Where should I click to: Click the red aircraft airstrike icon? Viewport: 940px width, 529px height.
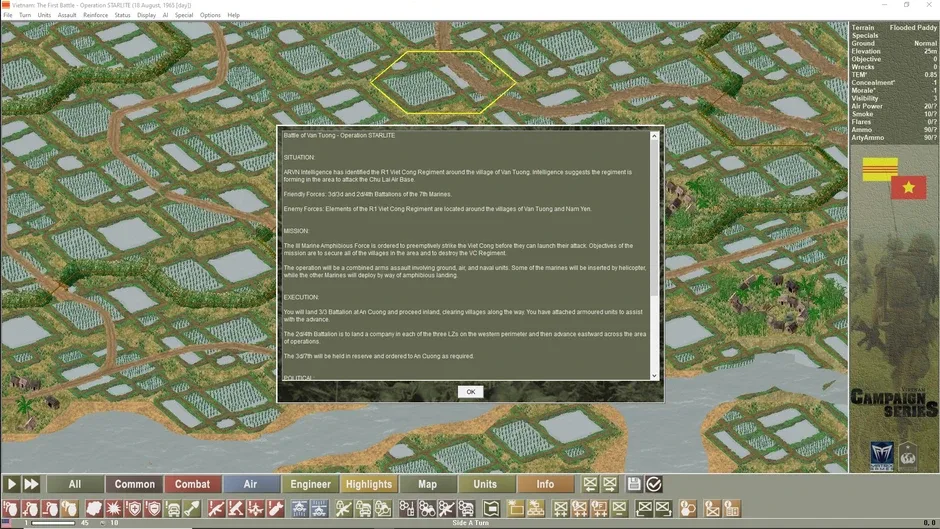tap(255, 509)
